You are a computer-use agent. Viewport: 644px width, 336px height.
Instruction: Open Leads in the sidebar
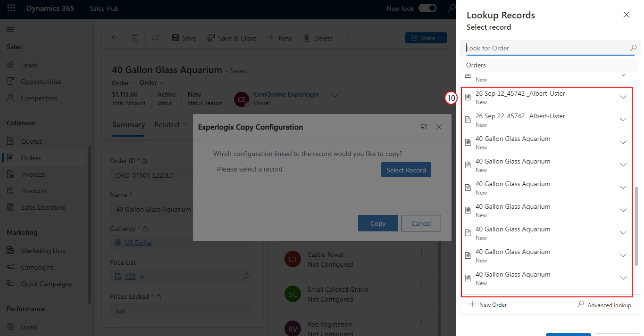[x=29, y=65]
